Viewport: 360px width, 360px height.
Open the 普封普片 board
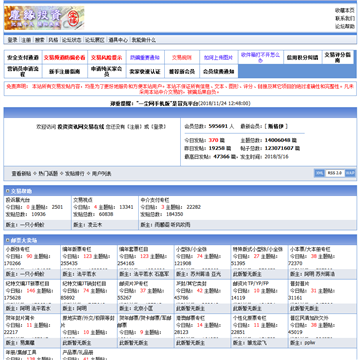(x=299, y=284)
